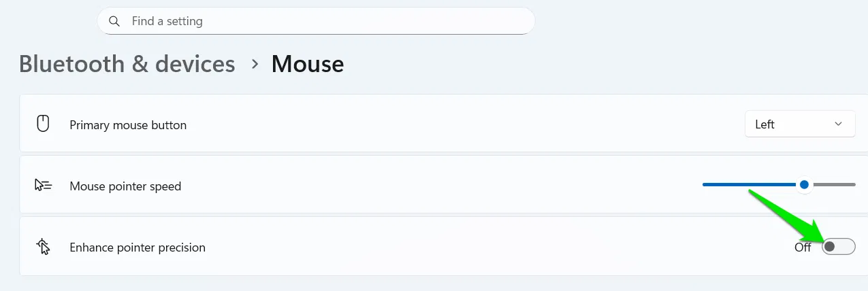Click the magnifier search icon
868x291 pixels.
click(x=114, y=21)
